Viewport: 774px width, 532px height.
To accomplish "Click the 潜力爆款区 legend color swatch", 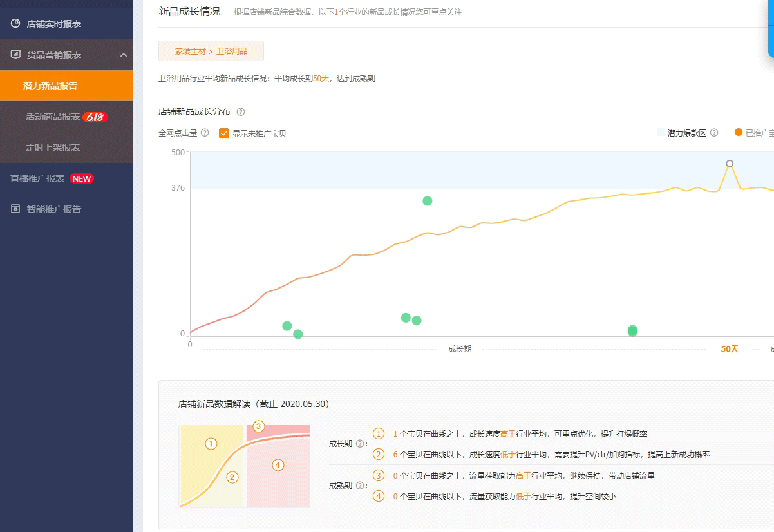I will coord(661,133).
